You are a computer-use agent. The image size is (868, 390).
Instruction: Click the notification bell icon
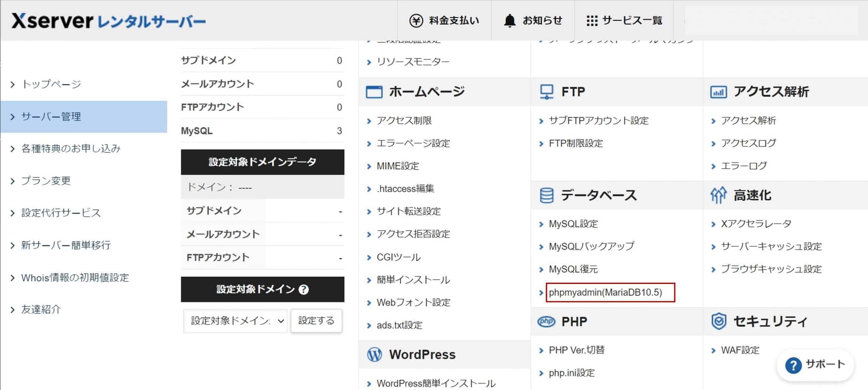509,21
